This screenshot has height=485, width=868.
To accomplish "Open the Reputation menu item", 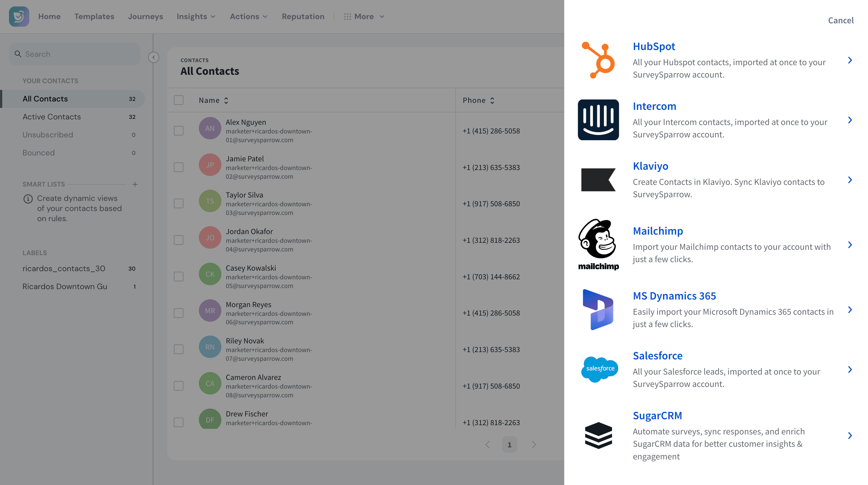I will [303, 16].
